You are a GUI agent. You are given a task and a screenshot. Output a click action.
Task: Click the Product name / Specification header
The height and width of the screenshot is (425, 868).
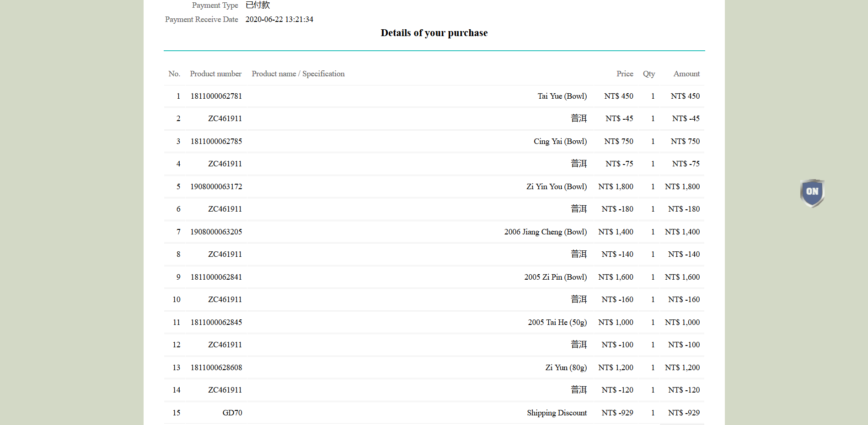298,74
